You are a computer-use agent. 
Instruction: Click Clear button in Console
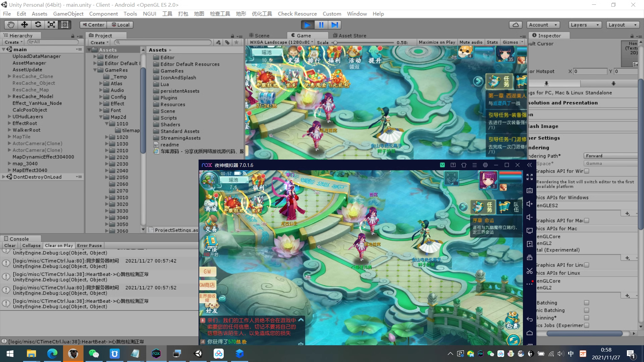[10, 245]
